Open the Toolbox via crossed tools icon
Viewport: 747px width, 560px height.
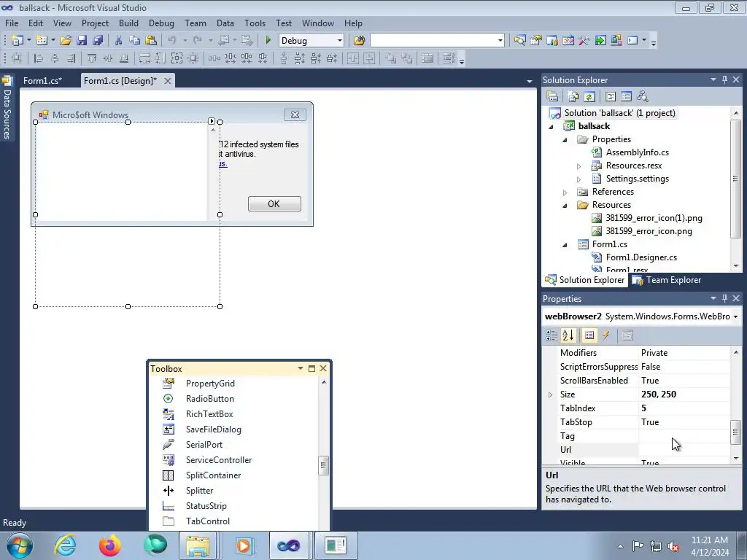[584, 41]
